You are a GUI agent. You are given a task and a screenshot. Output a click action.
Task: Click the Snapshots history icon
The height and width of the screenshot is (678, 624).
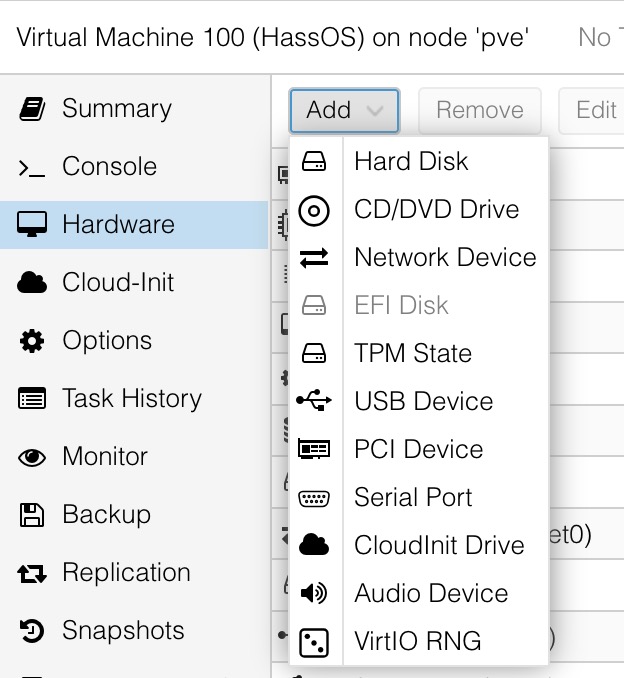click(x=32, y=630)
